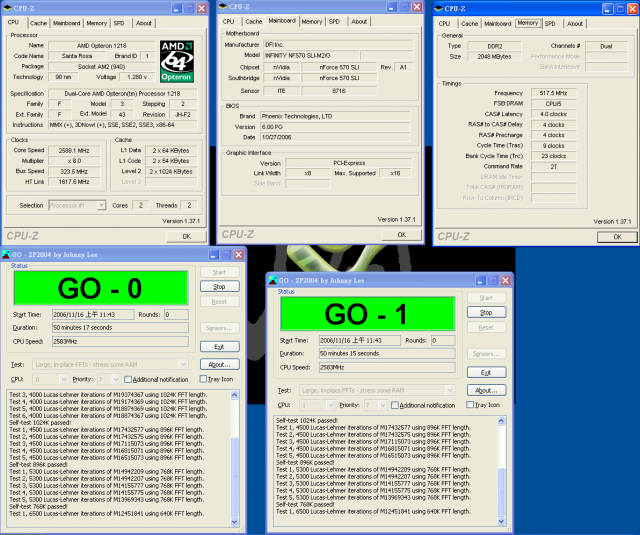Click Name field AMD Opteron 1218
Image resolution: width=640 pixels, height=535 pixels.
point(102,46)
